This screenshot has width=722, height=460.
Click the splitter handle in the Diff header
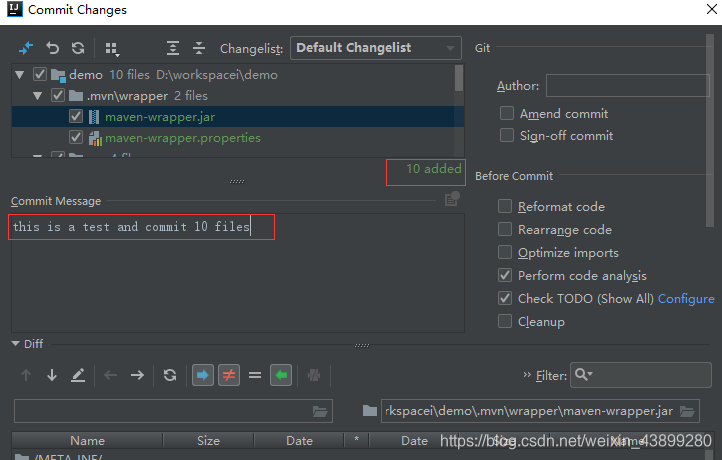(x=362, y=345)
